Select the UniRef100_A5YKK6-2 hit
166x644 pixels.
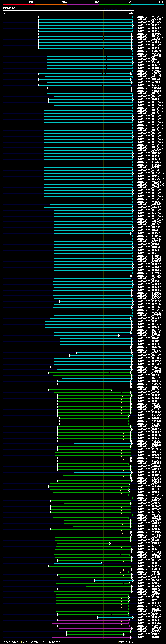[150, 184]
